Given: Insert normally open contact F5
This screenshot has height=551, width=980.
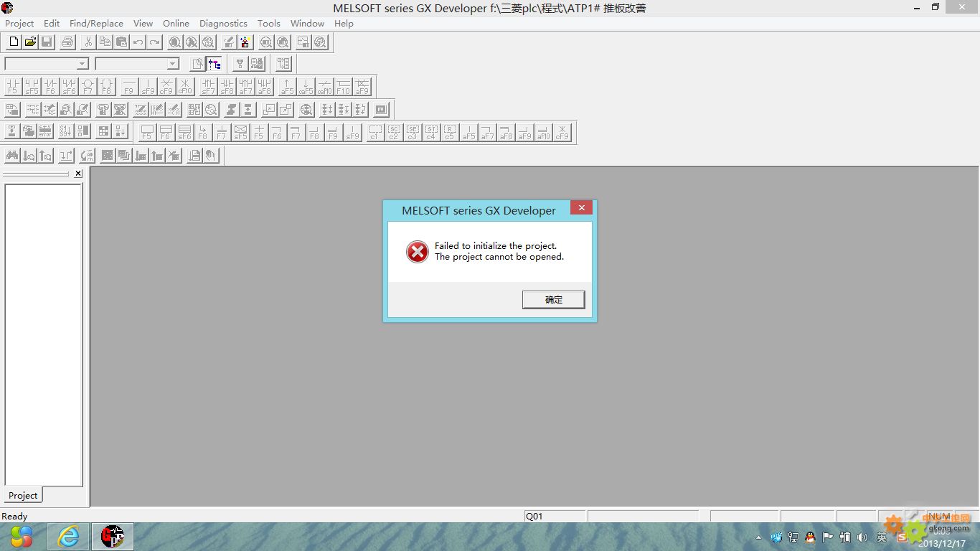Looking at the screenshot, I should tap(13, 87).
